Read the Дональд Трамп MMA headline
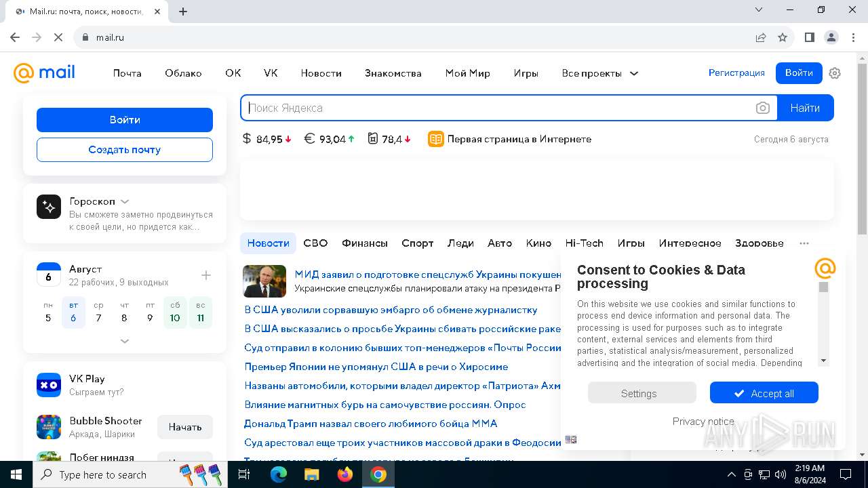The image size is (868, 488). click(x=370, y=424)
